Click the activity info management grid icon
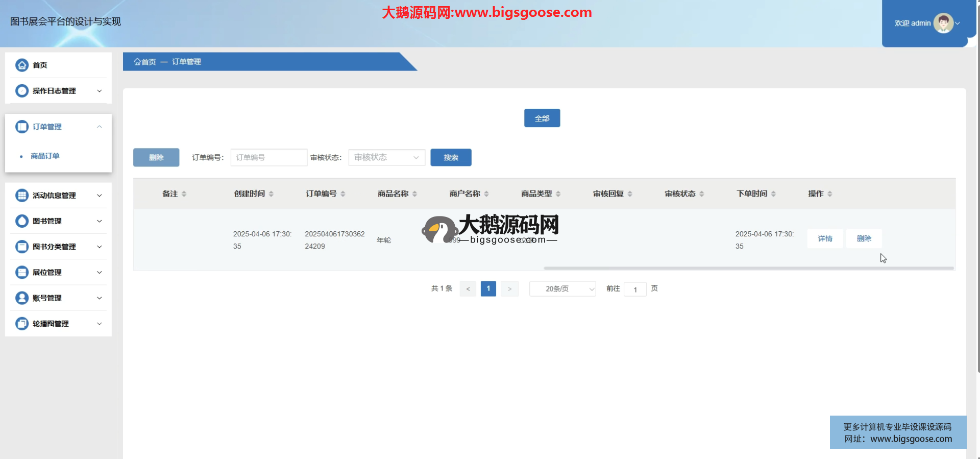 pos(22,196)
